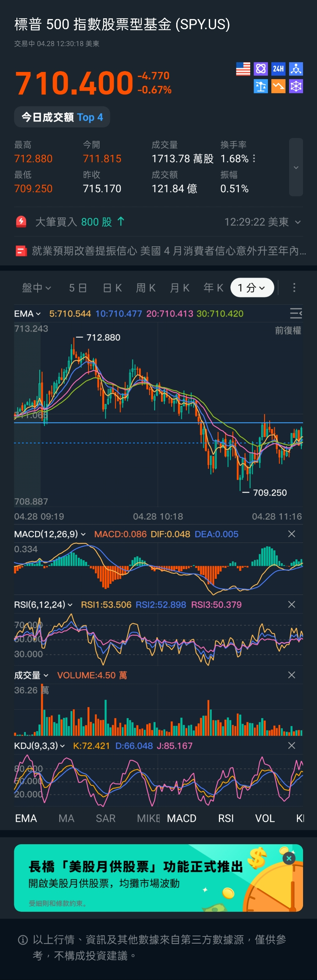Switch to the 日K chart tab
Viewport: 317px width, 980px height.
coord(112,288)
